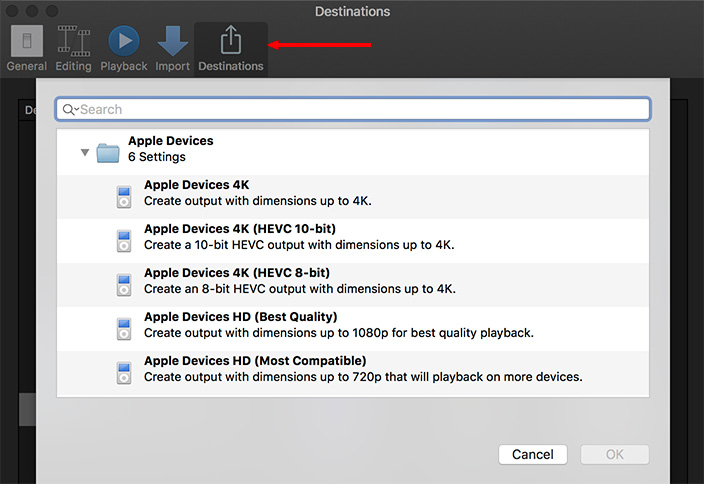Viewport: 704px width, 484px height.
Task: Click the Cancel button
Action: pos(533,454)
